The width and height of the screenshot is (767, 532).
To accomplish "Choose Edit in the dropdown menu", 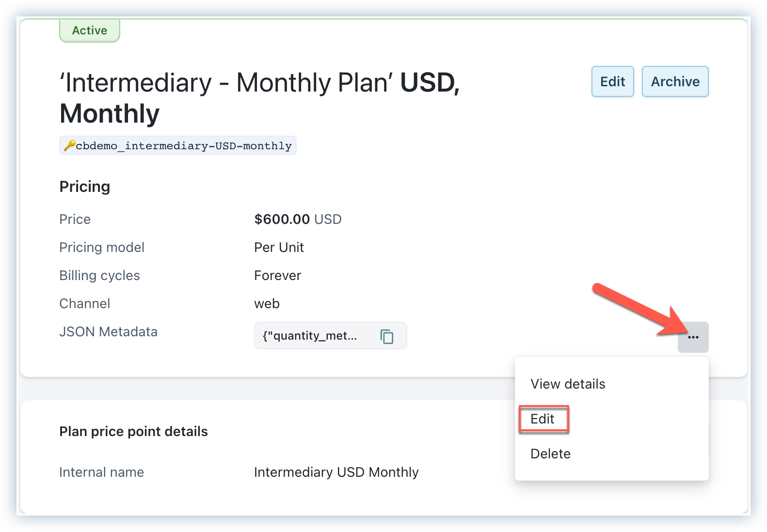I will (543, 419).
